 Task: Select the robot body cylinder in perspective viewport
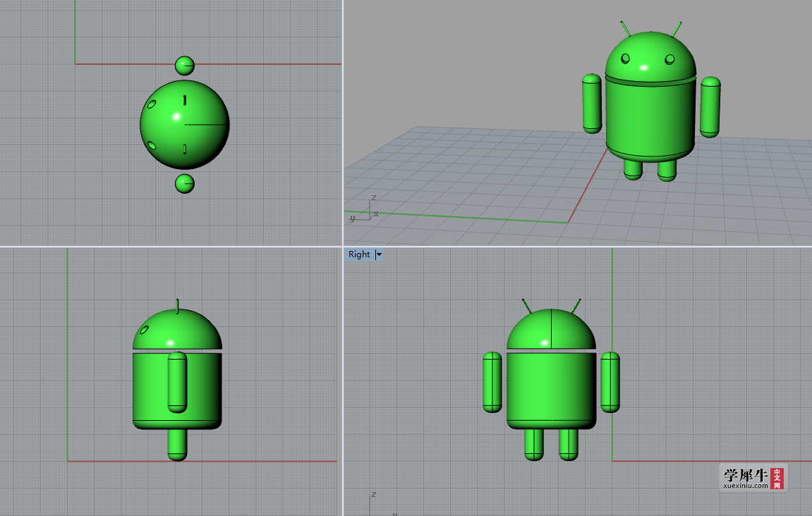click(x=650, y=120)
